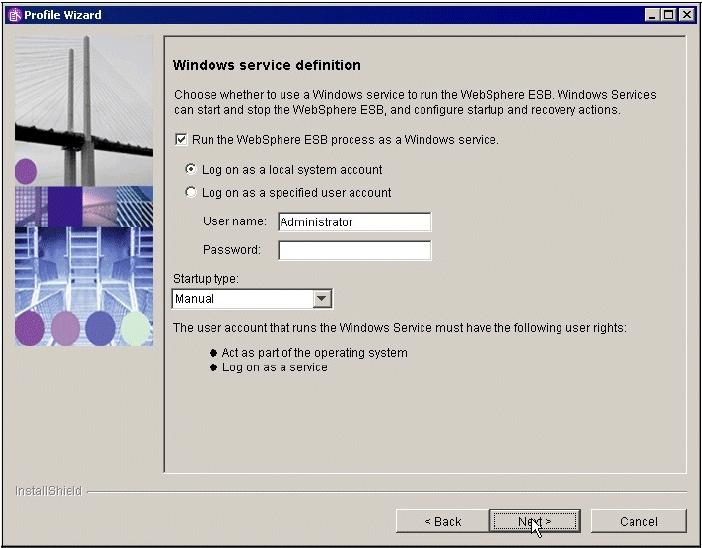This screenshot has width=702, height=548.
Task: Click the Password label
Action: pos(231,249)
